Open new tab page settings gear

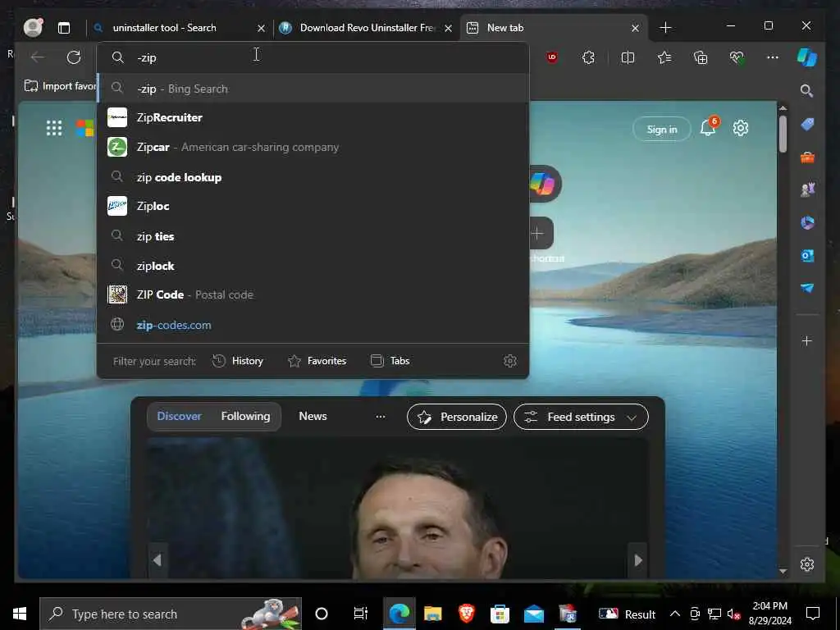click(741, 128)
